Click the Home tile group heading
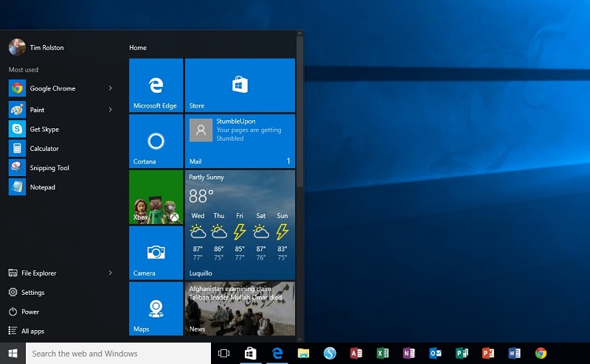The image size is (590, 364). 138,48
